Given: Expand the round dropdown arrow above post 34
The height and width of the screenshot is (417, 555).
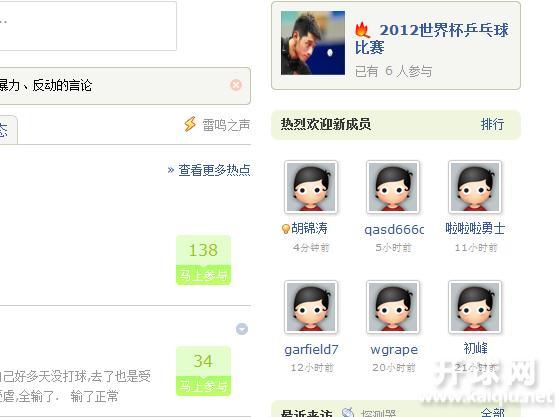Looking at the screenshot, I should click(242, 329).
